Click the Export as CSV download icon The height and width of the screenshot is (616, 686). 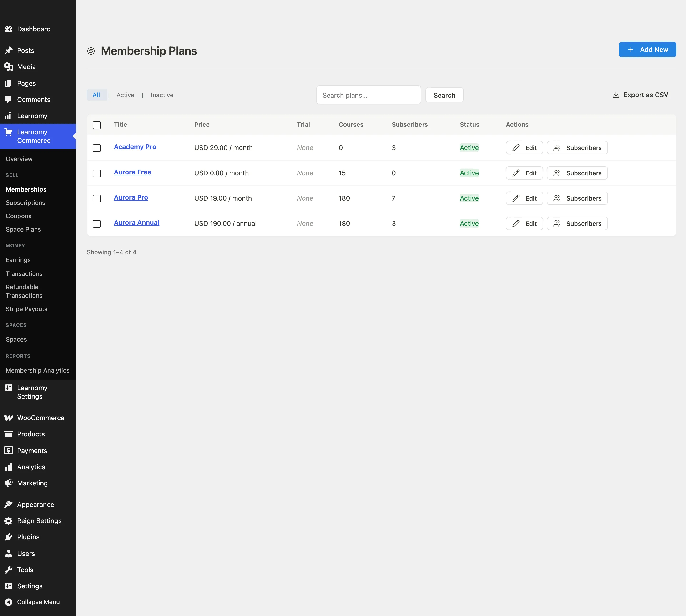[616, 95]
